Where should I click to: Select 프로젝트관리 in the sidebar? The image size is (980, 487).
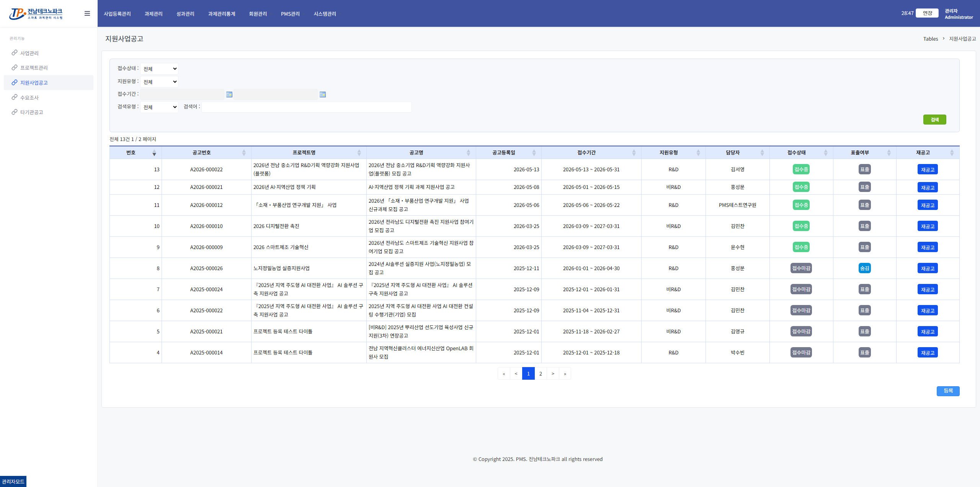pyautogui.click(x=49, y=68)
